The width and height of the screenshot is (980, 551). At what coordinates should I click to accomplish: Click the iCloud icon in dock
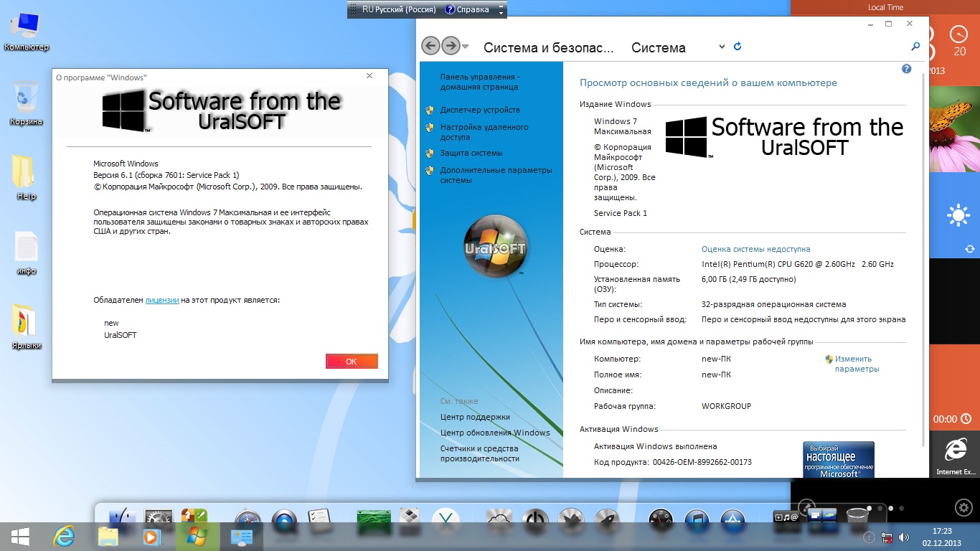[499, 519]
